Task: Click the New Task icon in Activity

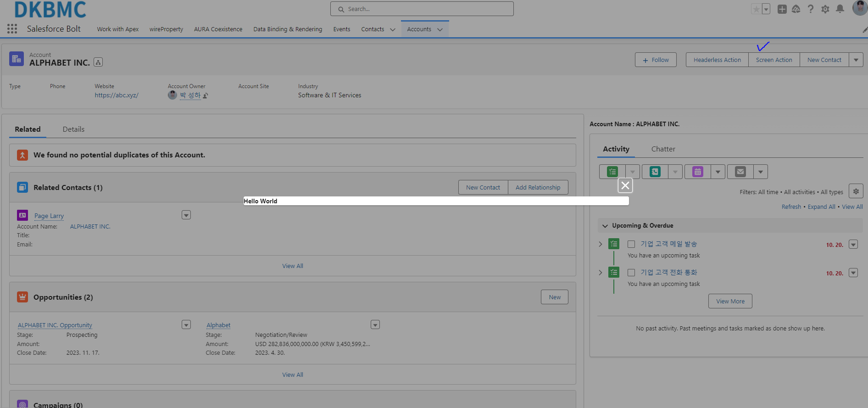Action: pos(612,172)
